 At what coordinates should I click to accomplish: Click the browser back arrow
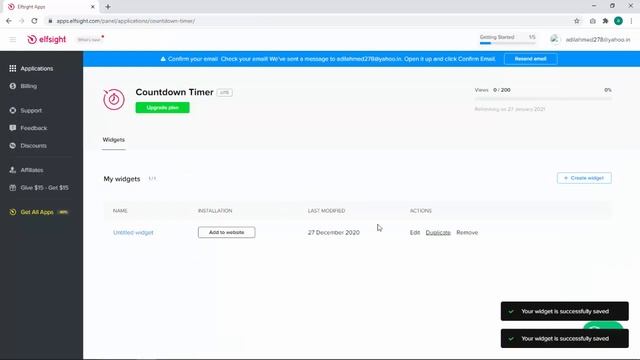9,21
